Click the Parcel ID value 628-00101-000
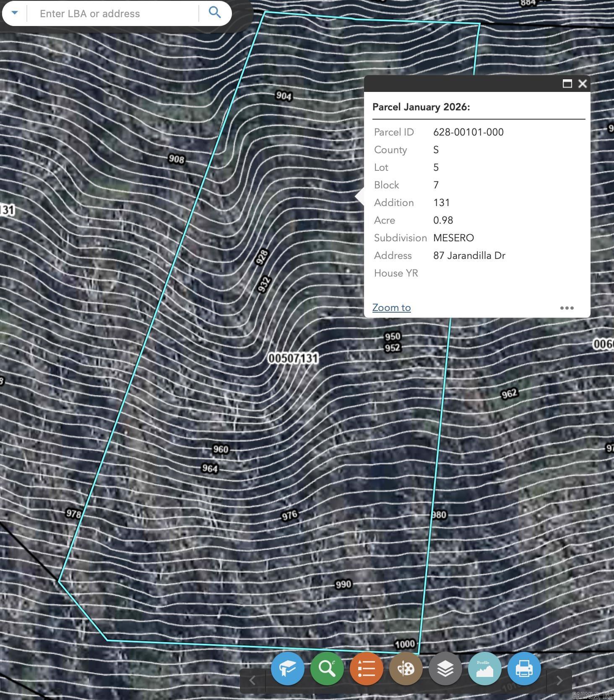 [x=468, y=132]
